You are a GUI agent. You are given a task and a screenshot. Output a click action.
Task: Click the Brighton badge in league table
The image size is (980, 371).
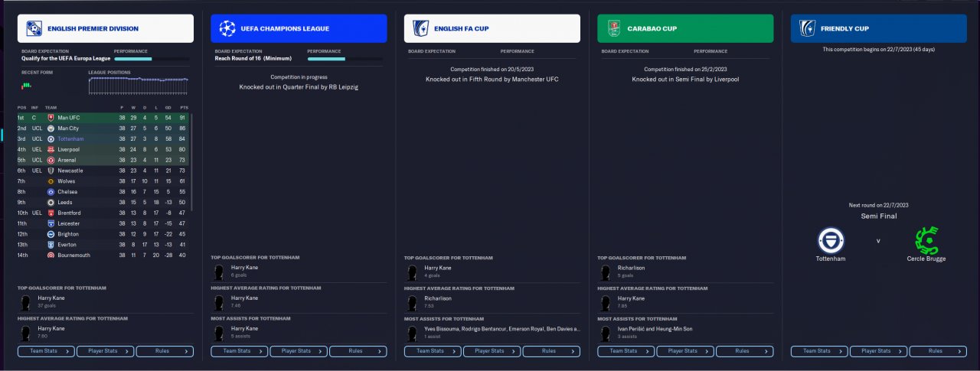click(51, 234)
